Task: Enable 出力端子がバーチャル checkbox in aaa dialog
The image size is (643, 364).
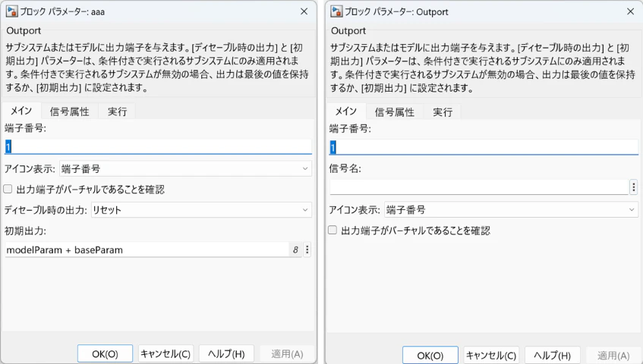Action: point(8,189)
